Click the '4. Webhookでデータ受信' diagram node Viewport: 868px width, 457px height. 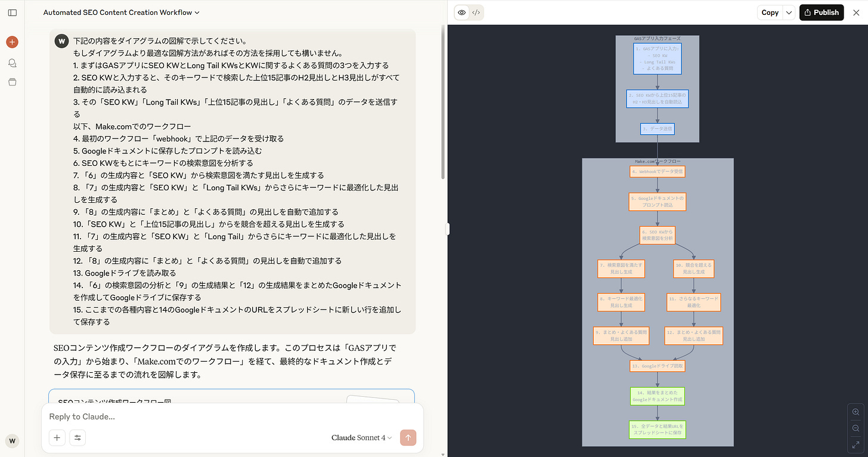tap(658, 172)
